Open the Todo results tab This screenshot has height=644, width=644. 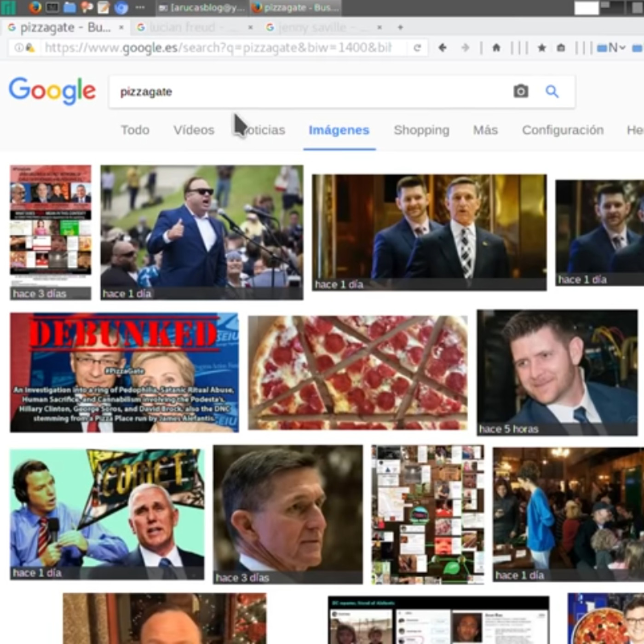pyautogui.click(x=135, y=130)
